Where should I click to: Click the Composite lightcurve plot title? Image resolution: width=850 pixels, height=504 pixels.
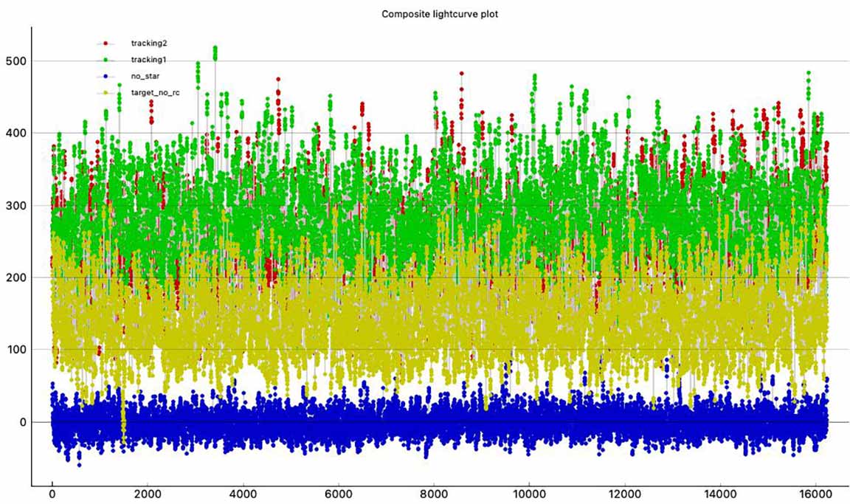(x=440, y=14)
